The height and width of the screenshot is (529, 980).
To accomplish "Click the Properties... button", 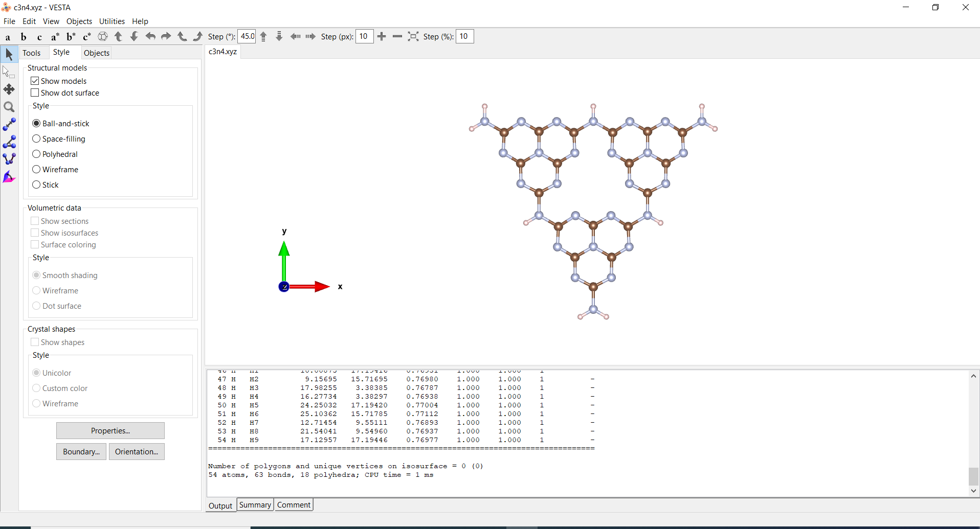I will 110,430.
